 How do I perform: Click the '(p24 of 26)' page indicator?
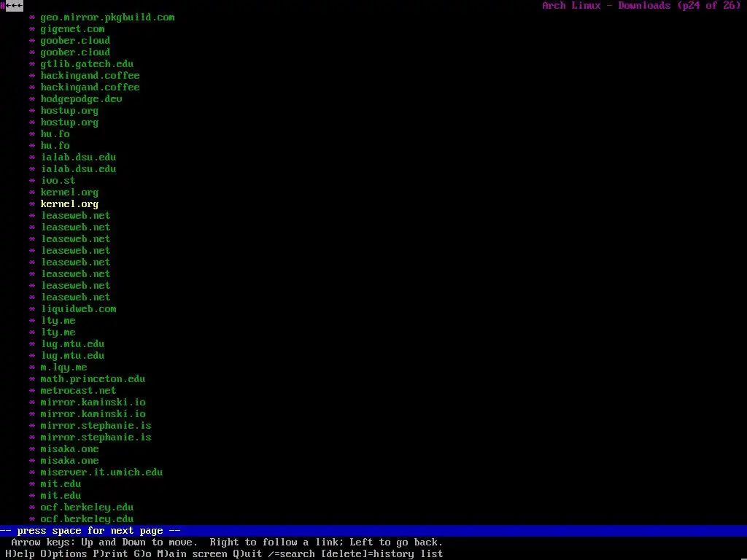tap(709, 6)
